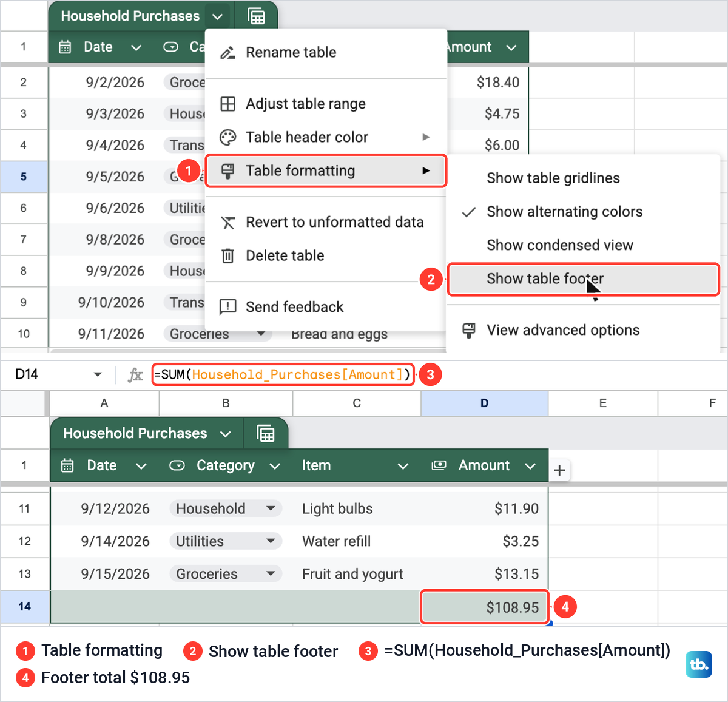Choose Delete table from the menu
728x702 pixels.
[326, 255]
